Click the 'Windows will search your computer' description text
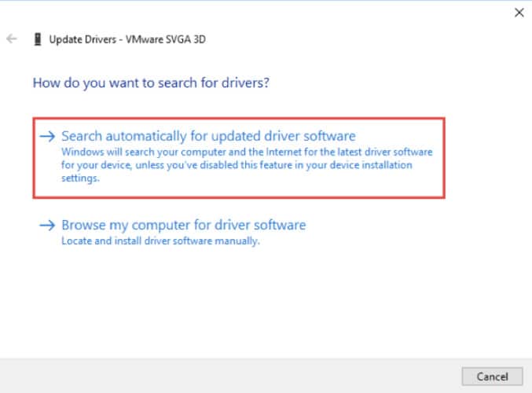 247,165
